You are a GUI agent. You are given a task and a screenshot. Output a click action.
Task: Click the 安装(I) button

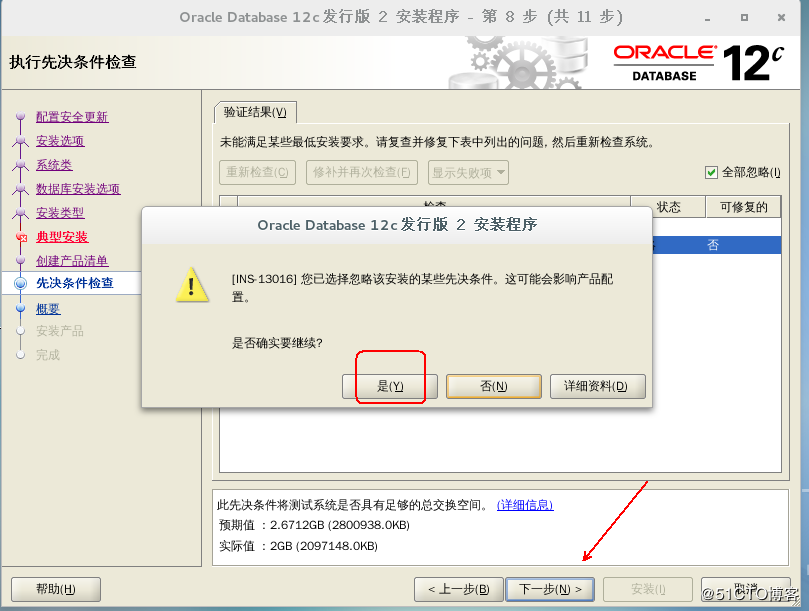coord(648,589)
